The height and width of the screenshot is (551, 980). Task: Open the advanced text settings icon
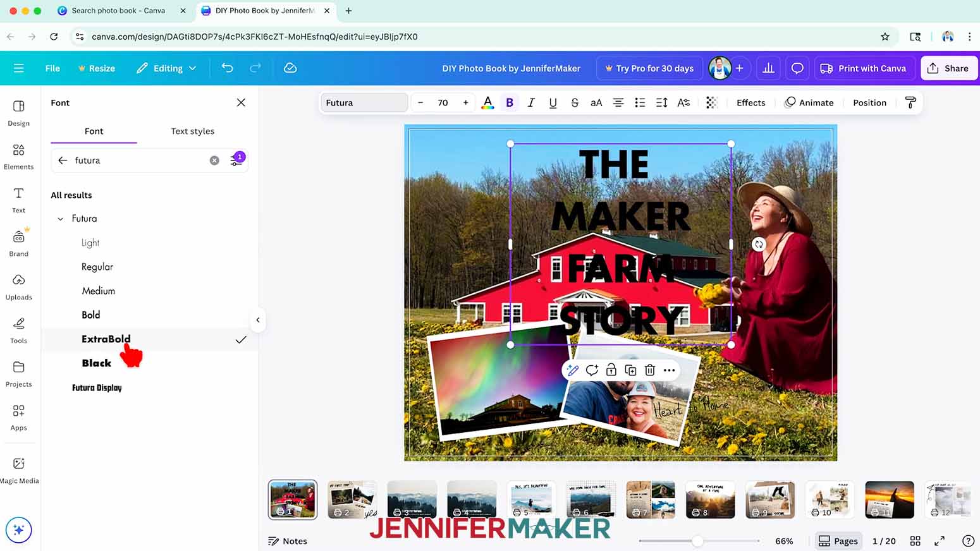[x=683, y=103]
